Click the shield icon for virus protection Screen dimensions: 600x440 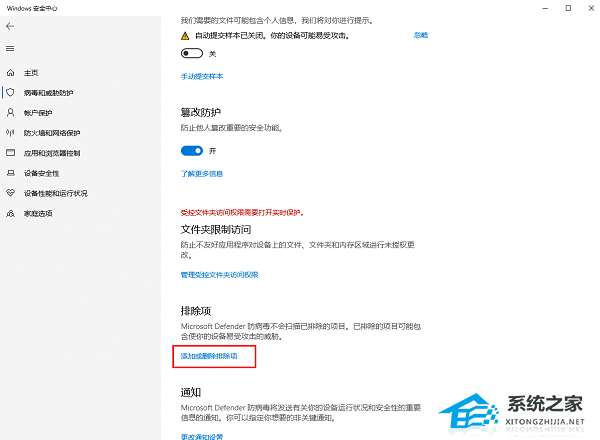[x=10, y=92]
